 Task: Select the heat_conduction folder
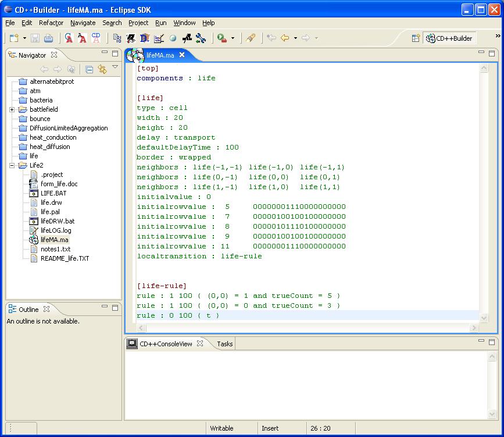pyautogui.click(x=53, y=137)
